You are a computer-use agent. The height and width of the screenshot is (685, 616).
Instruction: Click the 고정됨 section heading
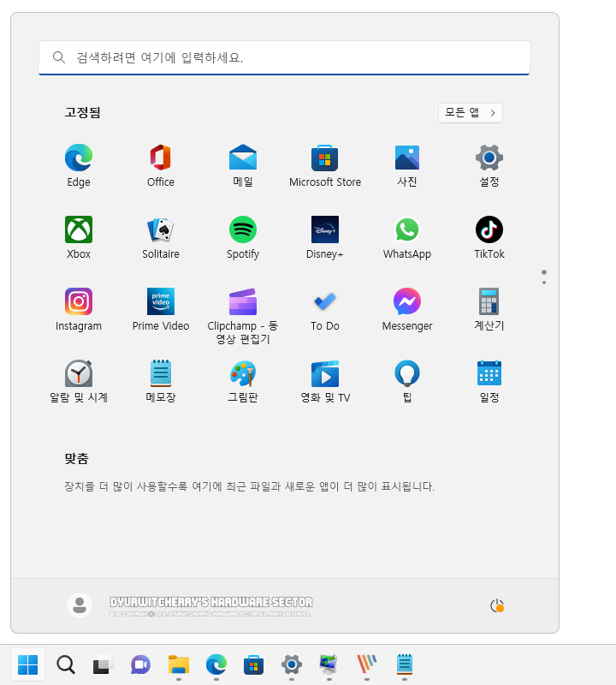(82, 113)
